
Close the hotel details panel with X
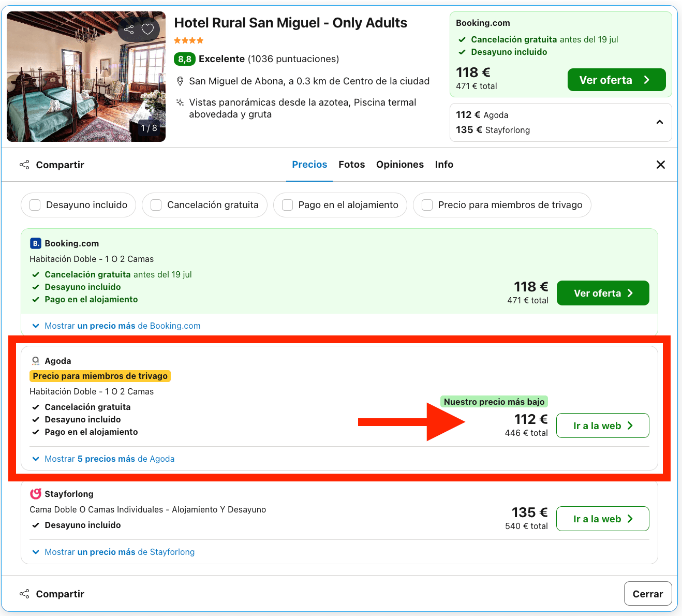(661, 165)
